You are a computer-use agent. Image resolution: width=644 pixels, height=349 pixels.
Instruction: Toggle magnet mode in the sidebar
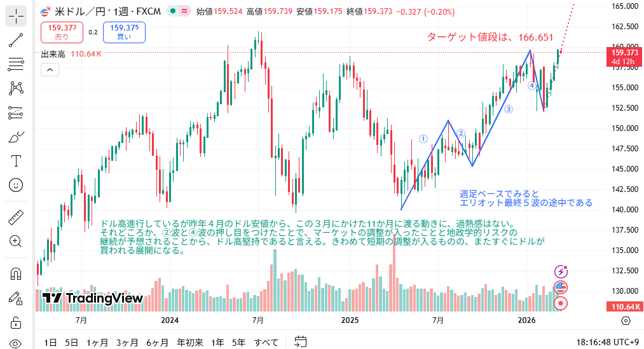coord(16,274)
